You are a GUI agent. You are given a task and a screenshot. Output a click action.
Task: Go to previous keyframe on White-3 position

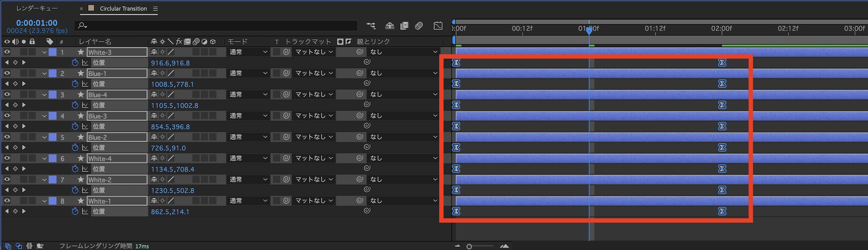point(7,62)
